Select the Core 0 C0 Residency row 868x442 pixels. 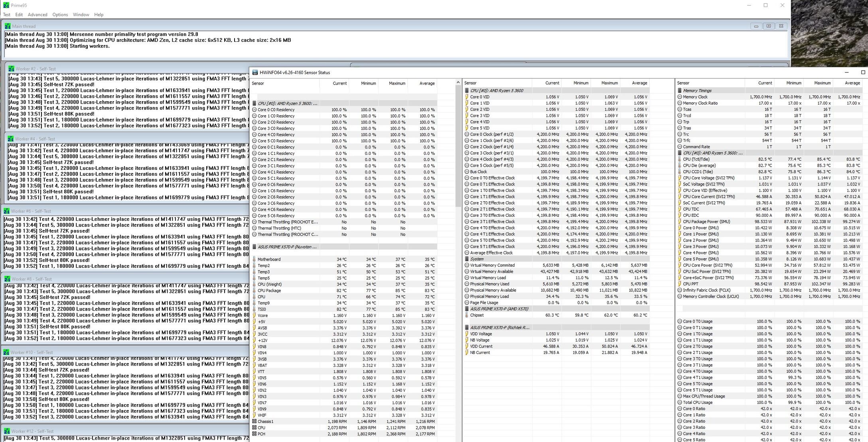coord(276,110)
